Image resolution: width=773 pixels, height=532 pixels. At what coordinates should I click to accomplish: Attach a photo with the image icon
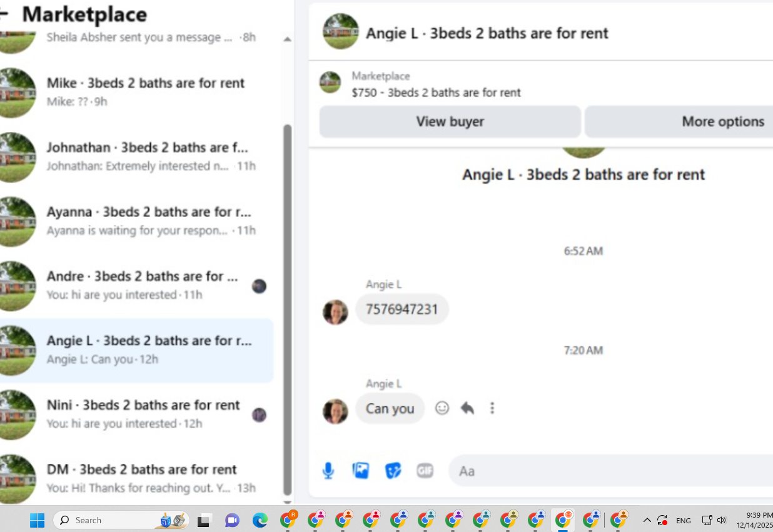pyautogui.click(x=361, y=471)
